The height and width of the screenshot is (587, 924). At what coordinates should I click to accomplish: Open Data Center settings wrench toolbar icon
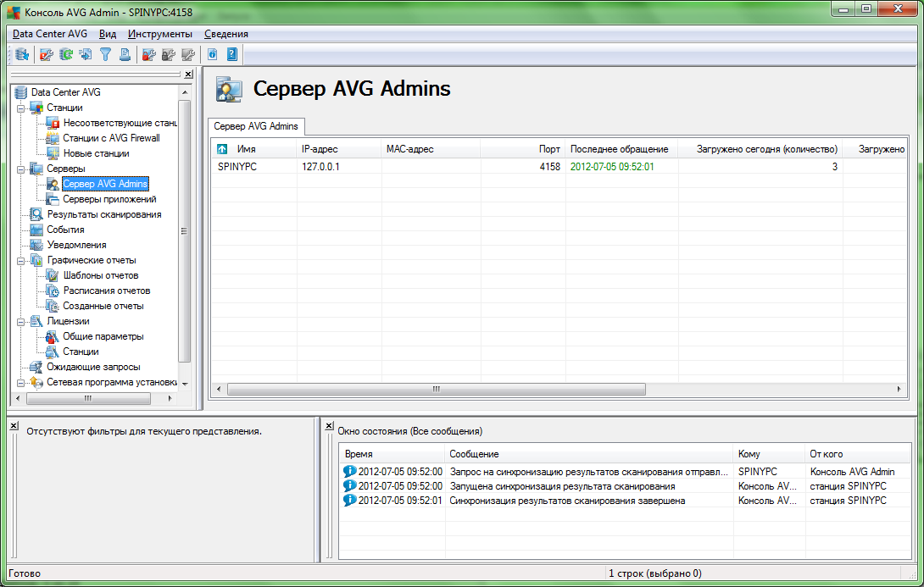pyautogui.click(x=46, y=55)
